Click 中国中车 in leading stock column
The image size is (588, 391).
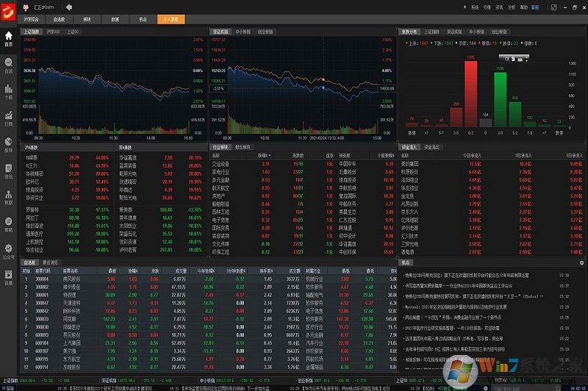click(x=347, y=164)
